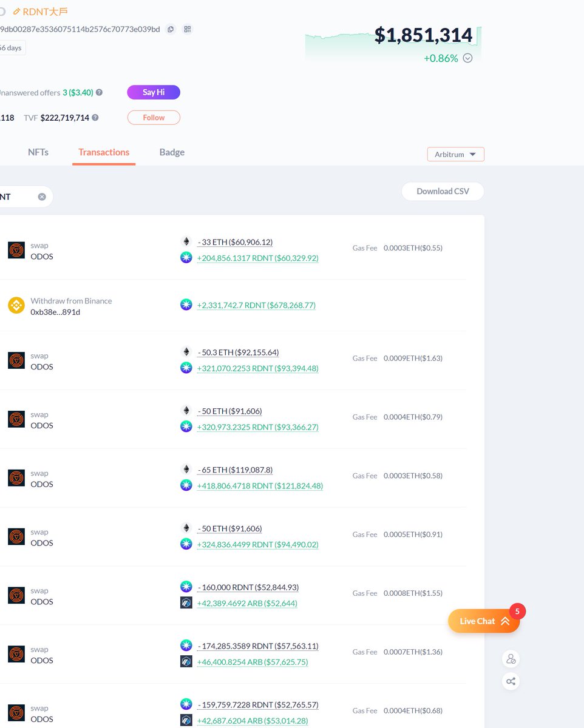Open -65 ETH ($119,087.8) link
The width and height of the screenshot is (584, 728).
[235, 470]
